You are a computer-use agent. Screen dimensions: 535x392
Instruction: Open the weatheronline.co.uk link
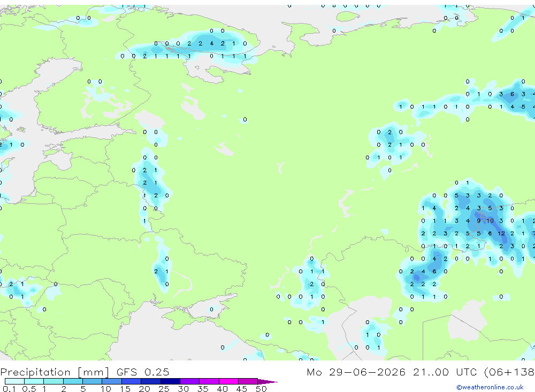pos(490,387)
